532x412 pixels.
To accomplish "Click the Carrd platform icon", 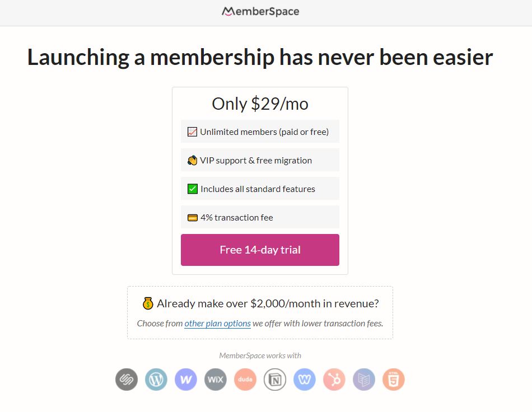I will tap(363, 380).
